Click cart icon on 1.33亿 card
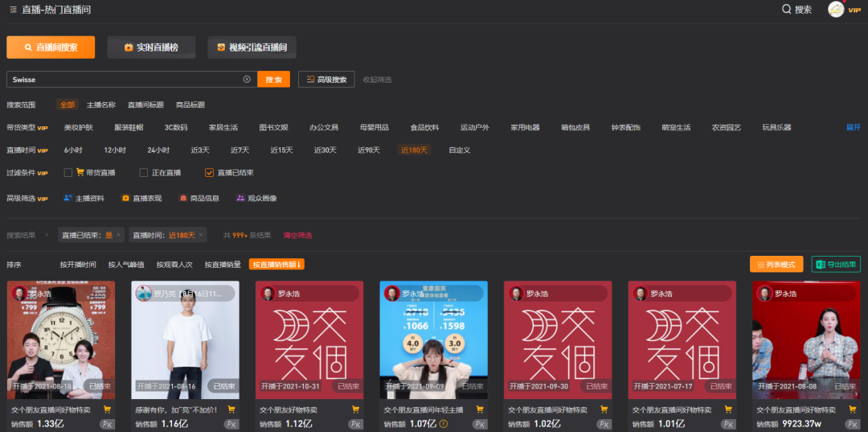Viewport: 868px width, 432px height. [108, 409]
